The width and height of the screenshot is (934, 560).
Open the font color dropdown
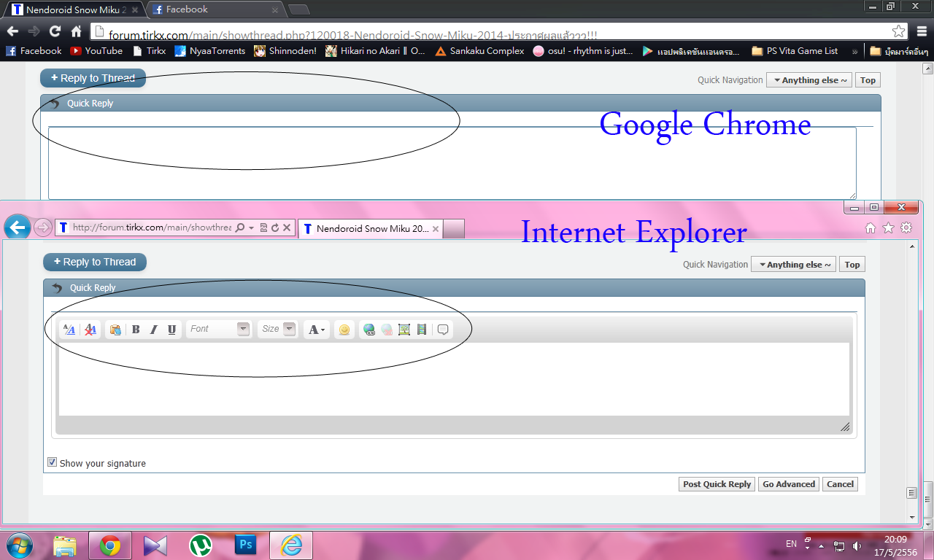coord(316,330)
